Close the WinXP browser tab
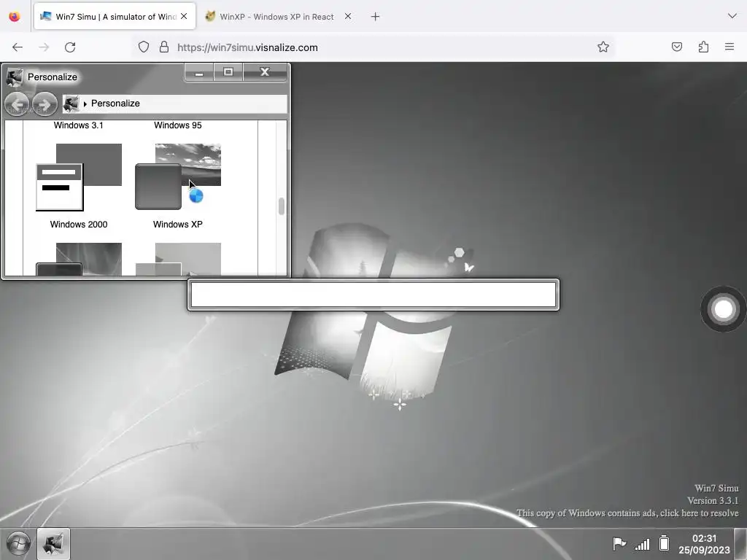The height and width of the screenshot is (560, 747). [x=348, y=16]
